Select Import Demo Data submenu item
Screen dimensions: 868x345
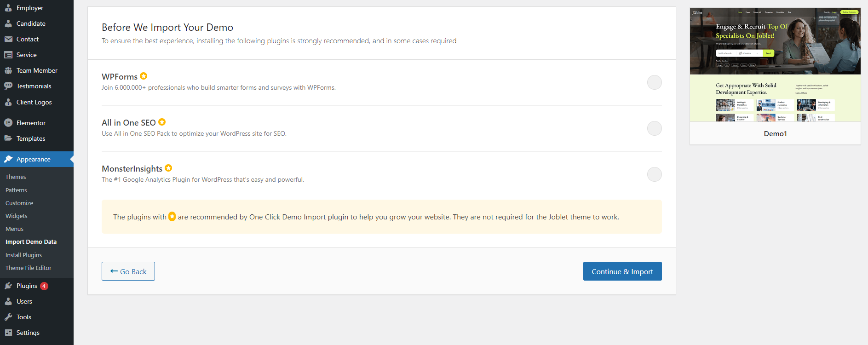[31, 241]
